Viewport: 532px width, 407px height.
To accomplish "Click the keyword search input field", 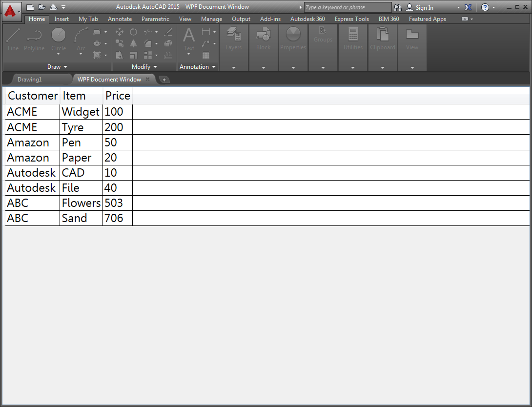I will (x=348, y=7).
